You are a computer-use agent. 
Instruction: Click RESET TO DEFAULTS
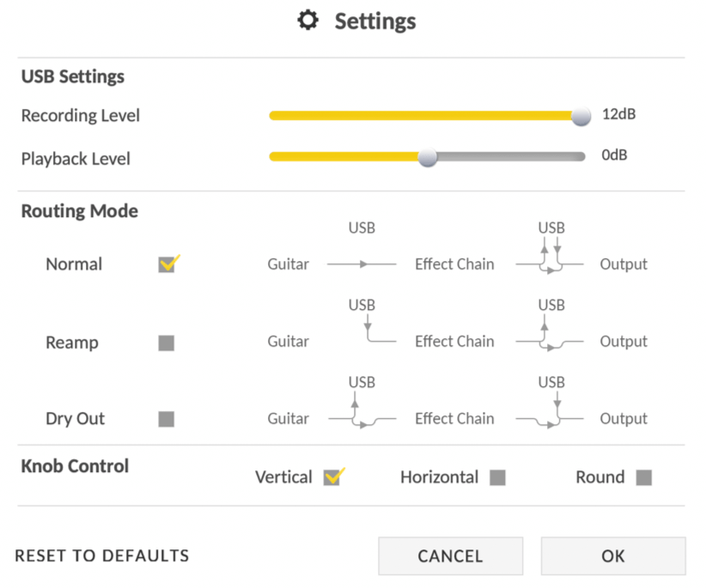pos(102,555)
